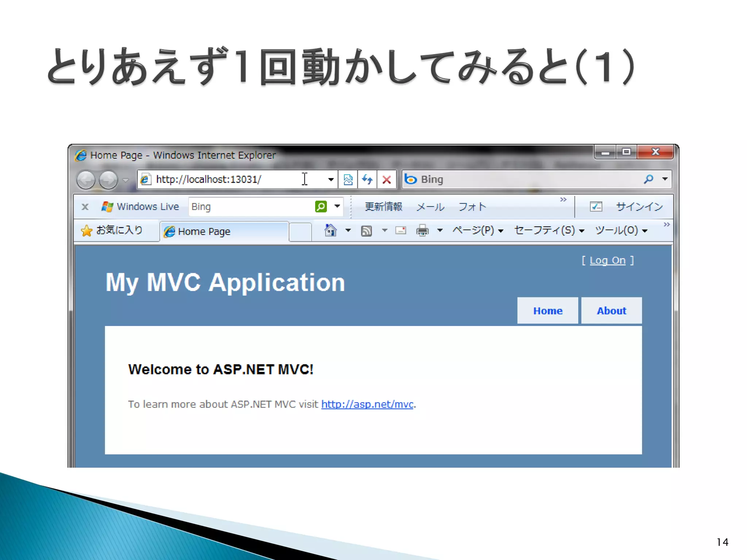
Task: Expand the ページ(P) menu
Action: (x=478, y=230)
